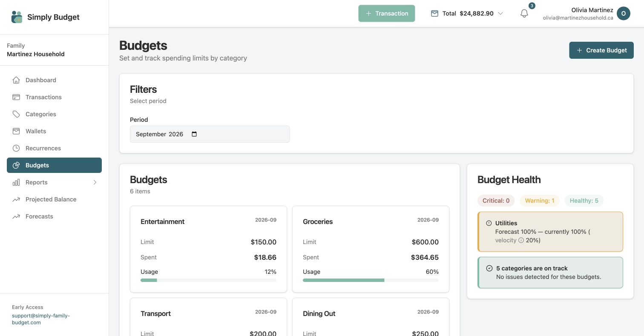The width and height of the screenshot is (644, 336).
Task: Open the Period calendar picker icon
Action: [x=194, y=134]
